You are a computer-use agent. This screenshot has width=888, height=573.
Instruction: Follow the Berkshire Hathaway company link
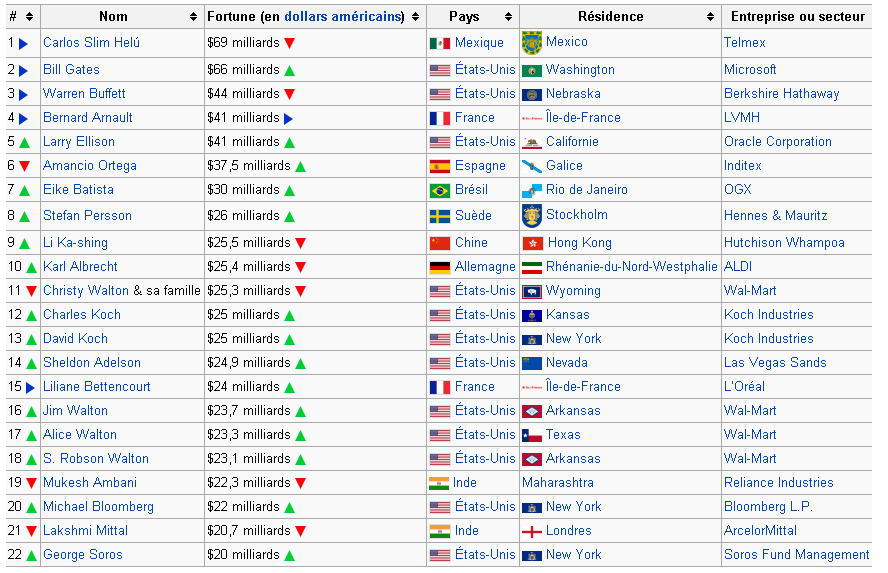[781, 94]
